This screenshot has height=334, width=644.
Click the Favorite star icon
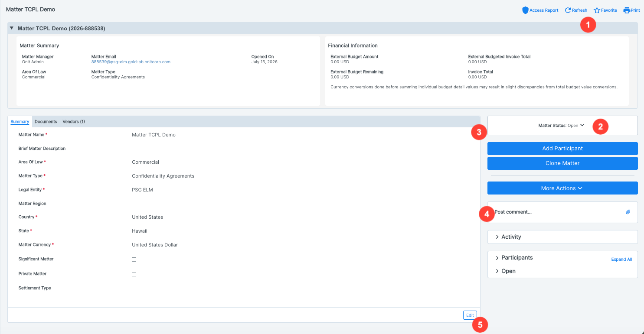[597, 10]
